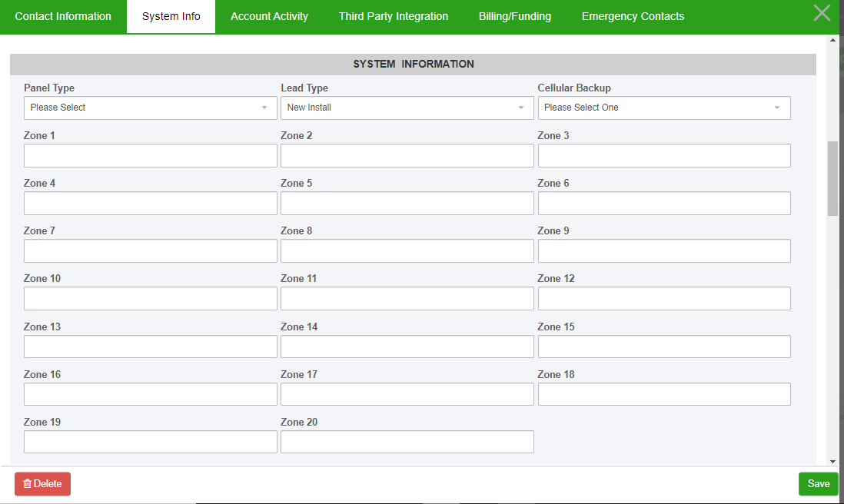Click the vertical scrollbar thumb
This screenshot has height=504, width=844.
(x=832, y=178)
